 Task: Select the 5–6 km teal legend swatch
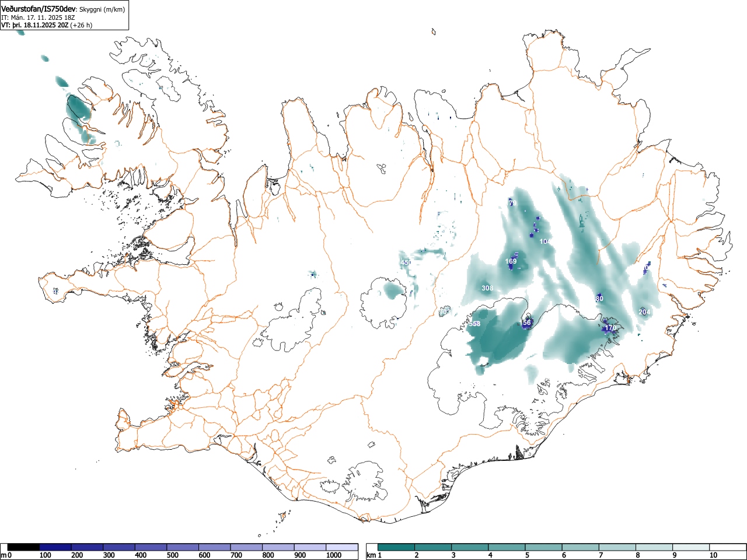[544, 547]
